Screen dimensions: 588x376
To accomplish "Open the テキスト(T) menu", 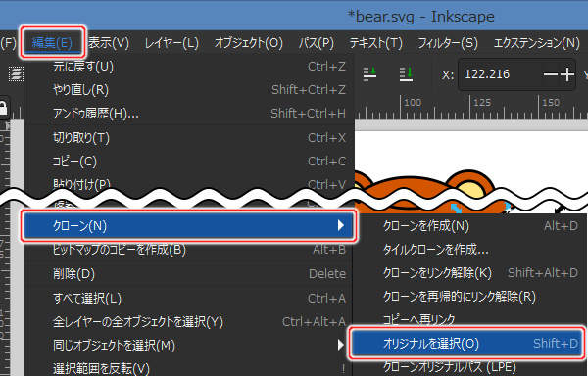I will 375,43.
